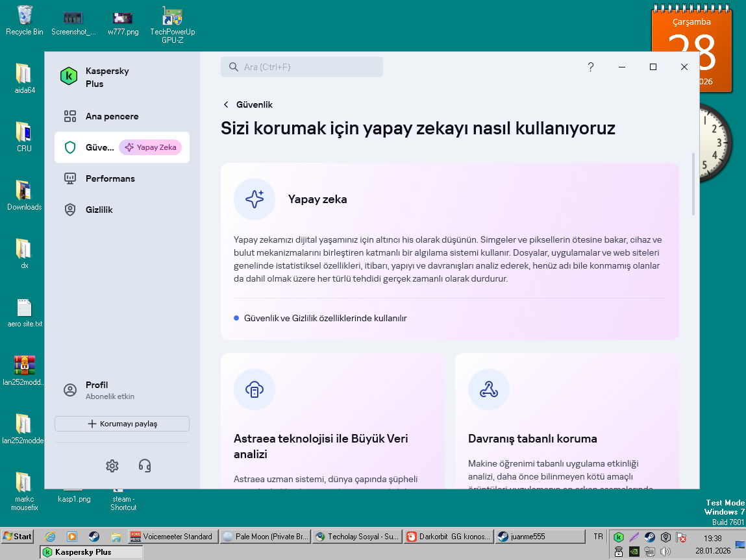The width and height of the screenshot is (746, 560).
Task: Switch to Darkorbit GG kronos taskbar button
Action: click(x=449, y=537)
